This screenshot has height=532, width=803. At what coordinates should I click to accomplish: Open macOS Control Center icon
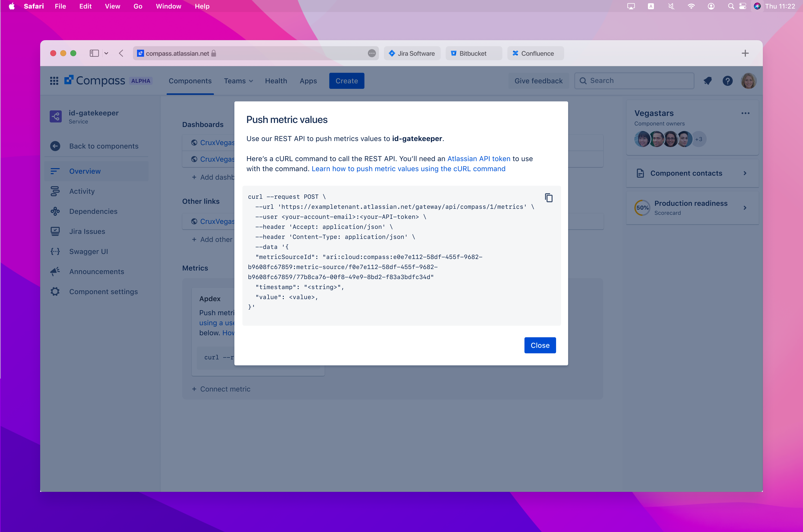742,6
